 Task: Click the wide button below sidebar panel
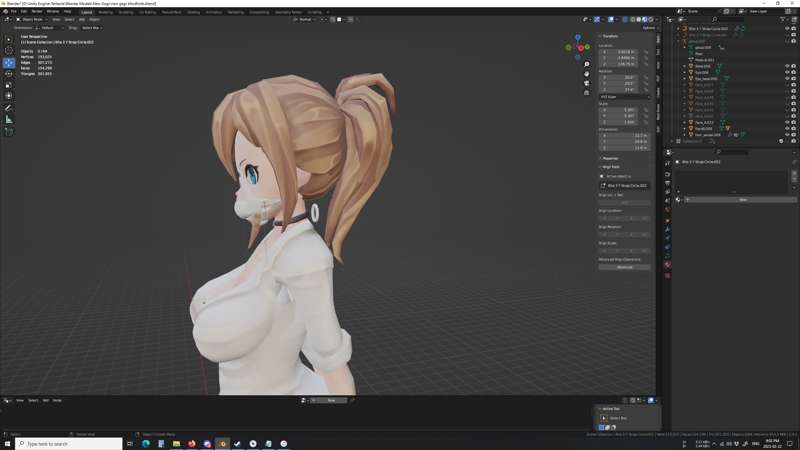624,267
